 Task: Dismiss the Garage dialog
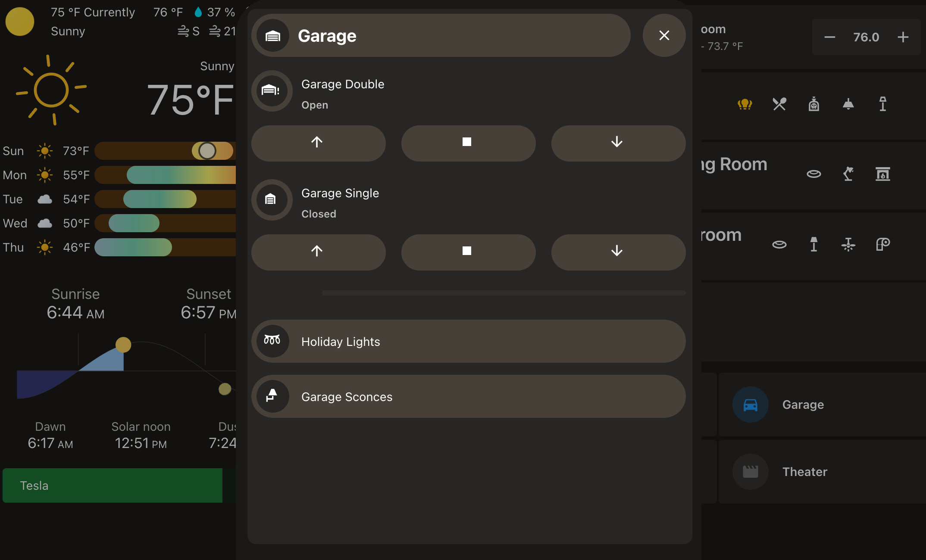[x=664, y=35]
